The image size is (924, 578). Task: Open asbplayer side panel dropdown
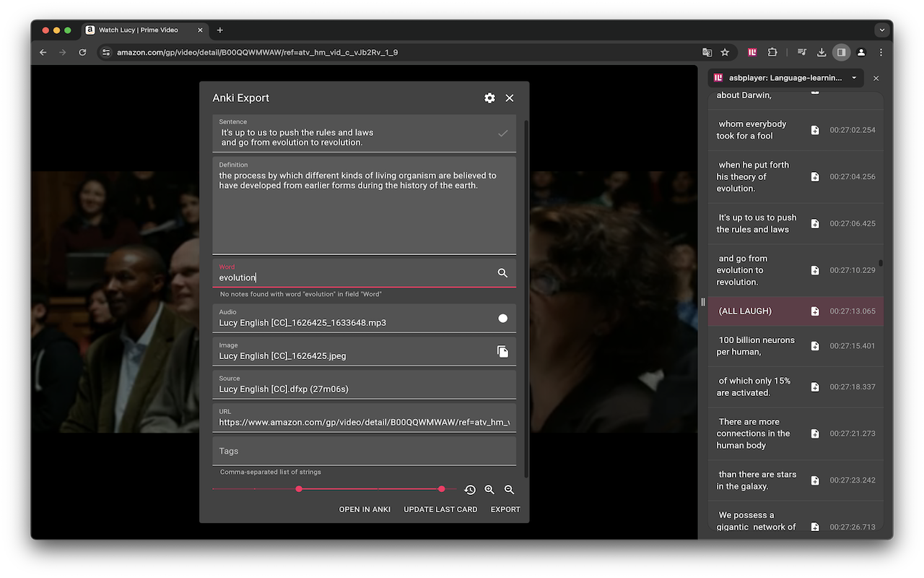[x=854, y=78]
